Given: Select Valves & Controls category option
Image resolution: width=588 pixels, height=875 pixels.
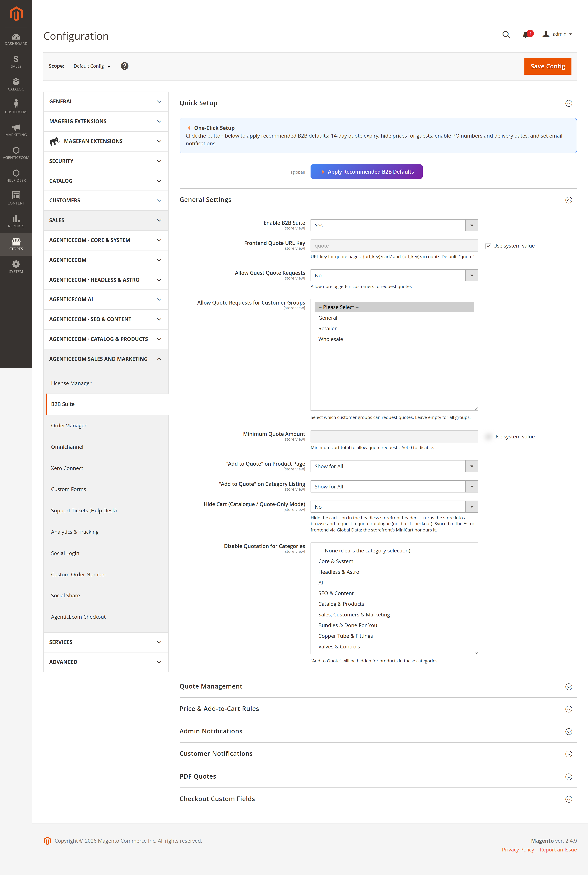Looking at the screenshot, I should point(394,647).
